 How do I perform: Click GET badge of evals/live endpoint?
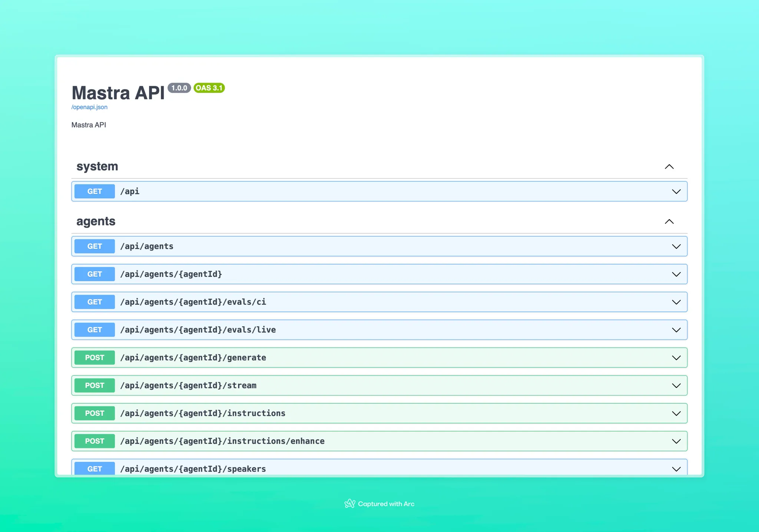pos(95,330)
